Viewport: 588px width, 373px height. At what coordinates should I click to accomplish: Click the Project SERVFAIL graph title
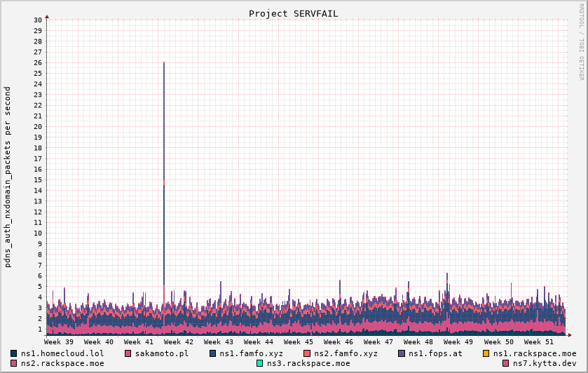(294, 13)
